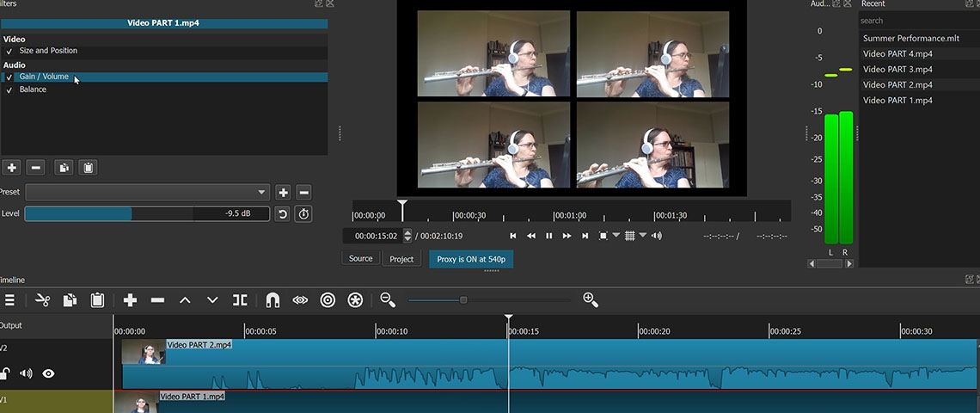Toggle ripple target icon
The image size is (980, 413).
point(328,300)
